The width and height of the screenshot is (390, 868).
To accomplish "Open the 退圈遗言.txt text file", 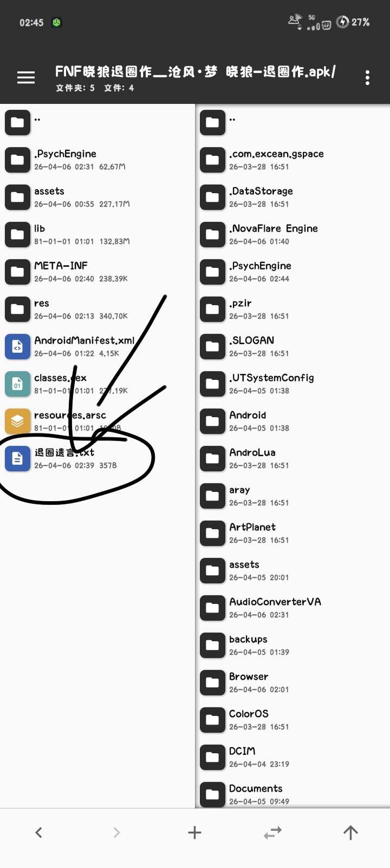I will click(97, 458).
